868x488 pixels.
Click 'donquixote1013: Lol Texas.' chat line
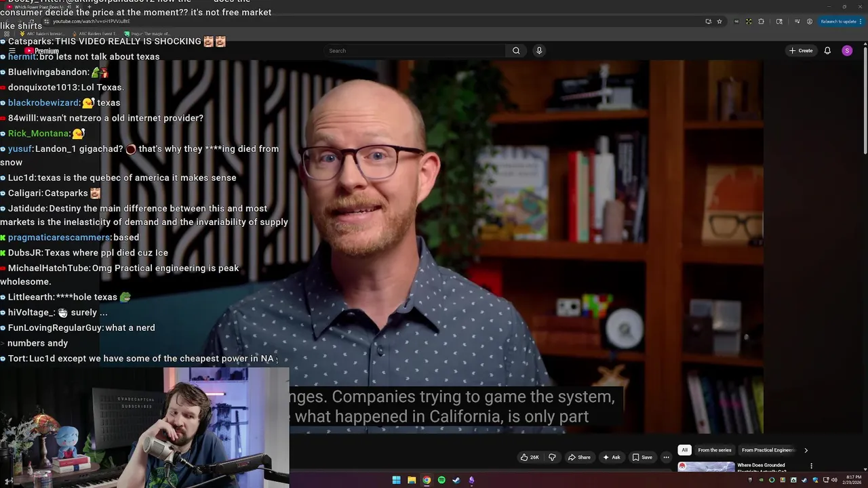pos(62,87)
